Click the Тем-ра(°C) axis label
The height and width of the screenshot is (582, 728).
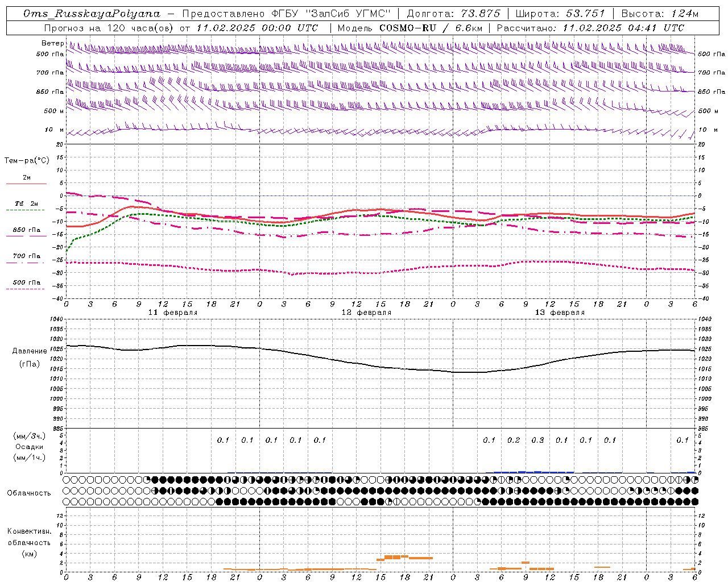pos(27,161)
